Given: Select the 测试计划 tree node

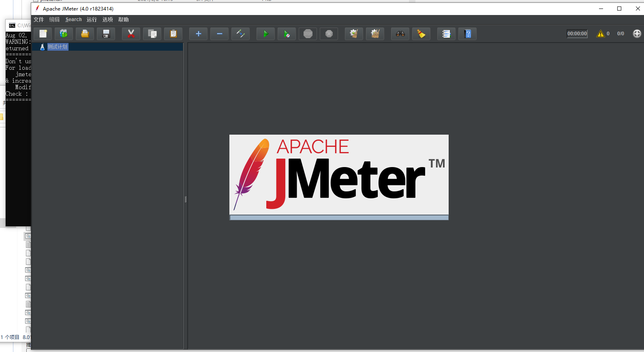Looking at the screenshot, I should tap(58, 47).
